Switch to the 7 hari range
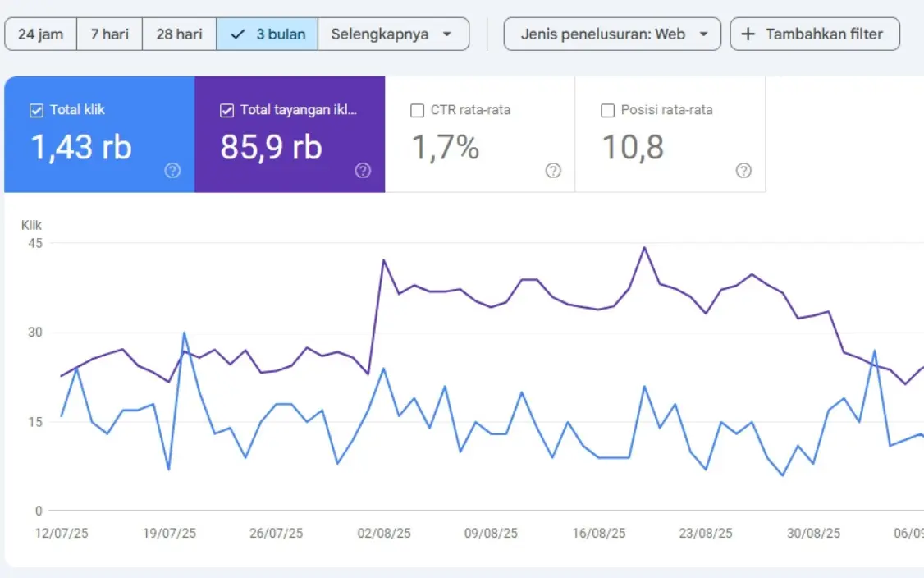The image size is (924, 578). point(109,34)
